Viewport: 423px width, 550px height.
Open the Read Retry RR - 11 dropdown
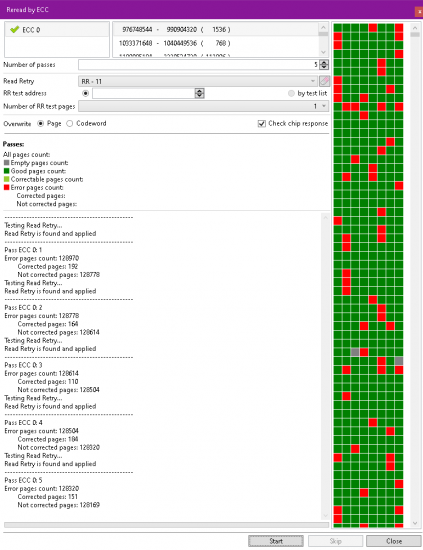(x=198, y=81)
